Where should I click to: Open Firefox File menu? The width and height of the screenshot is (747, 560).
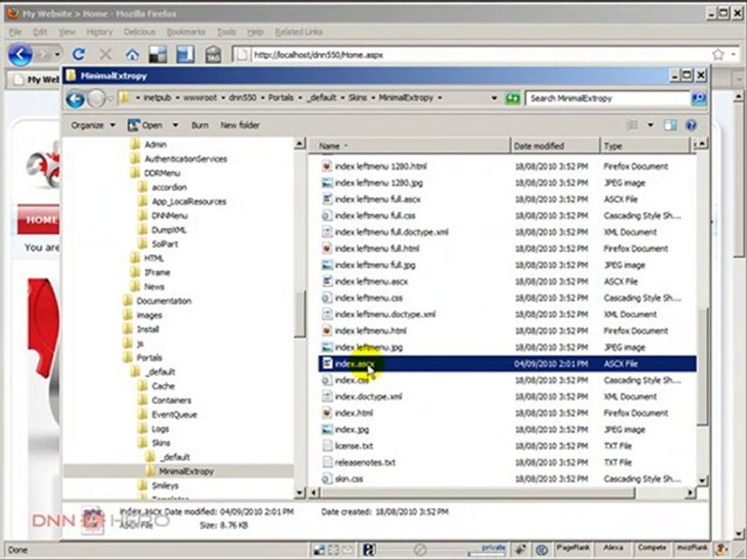tap(16, 32)
